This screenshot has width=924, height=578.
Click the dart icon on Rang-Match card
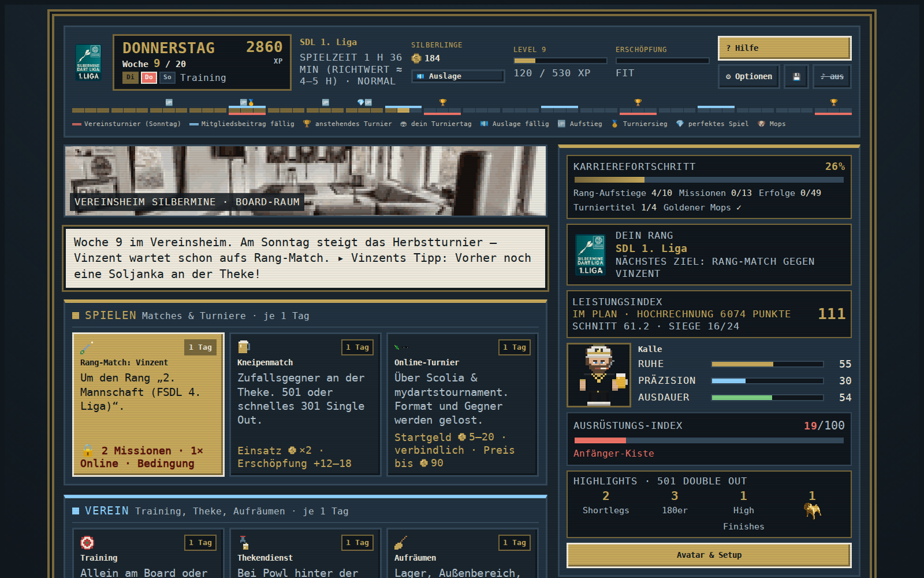(x=87, y=347)
